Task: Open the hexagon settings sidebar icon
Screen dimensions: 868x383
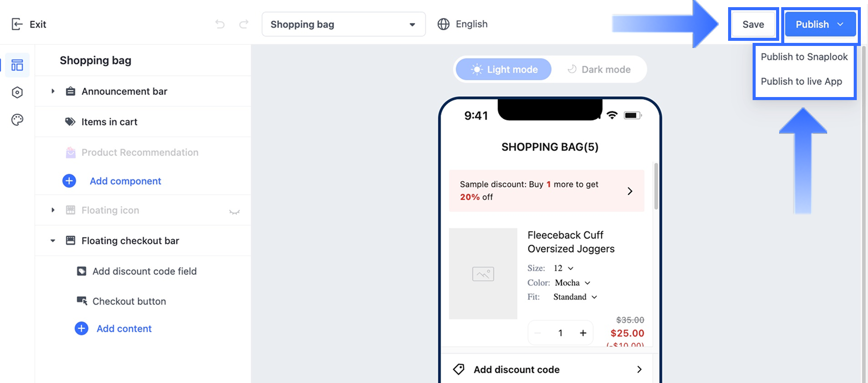Action: click(17, 92)
